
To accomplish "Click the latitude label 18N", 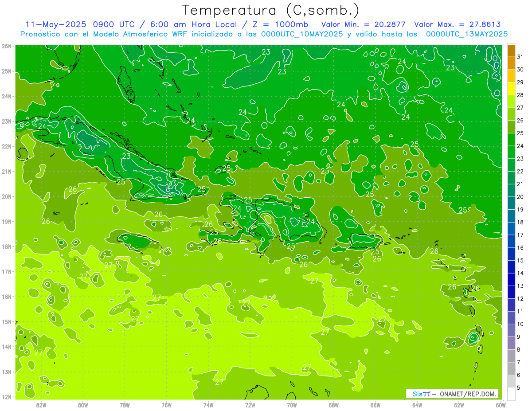I will [x=6, y=247].
